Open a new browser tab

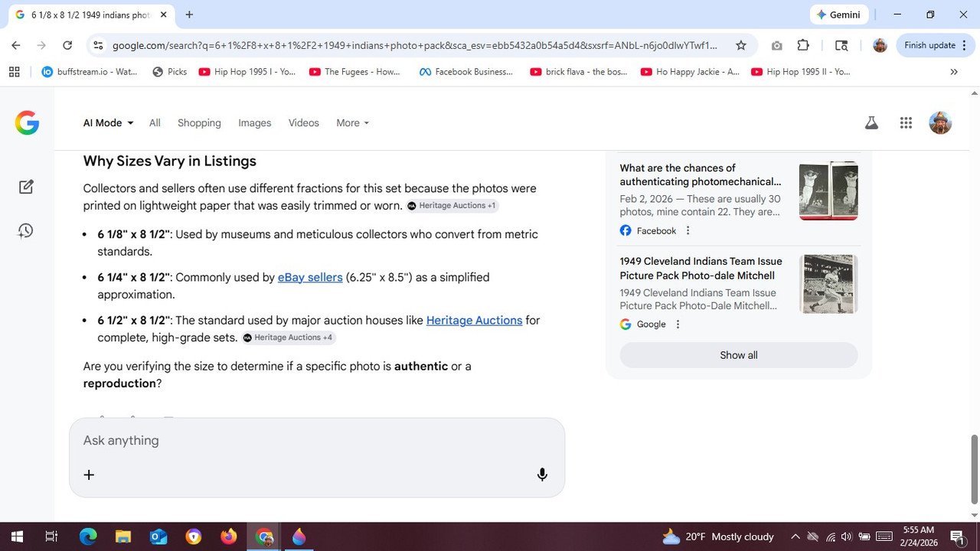(189, 15)
